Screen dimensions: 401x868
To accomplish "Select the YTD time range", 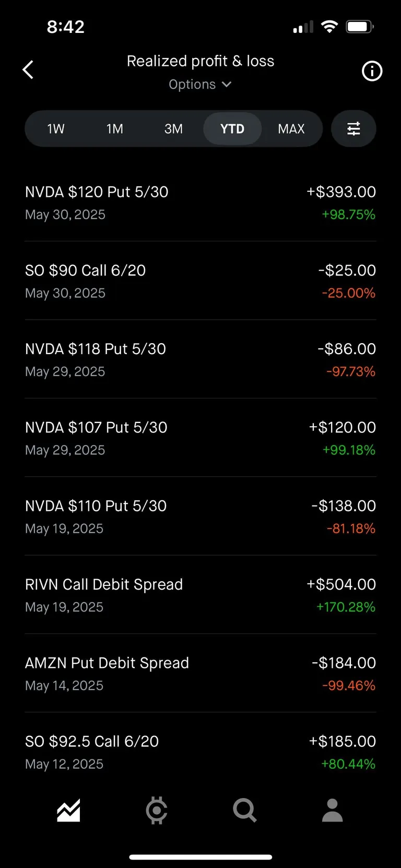I will pos(232,128).
